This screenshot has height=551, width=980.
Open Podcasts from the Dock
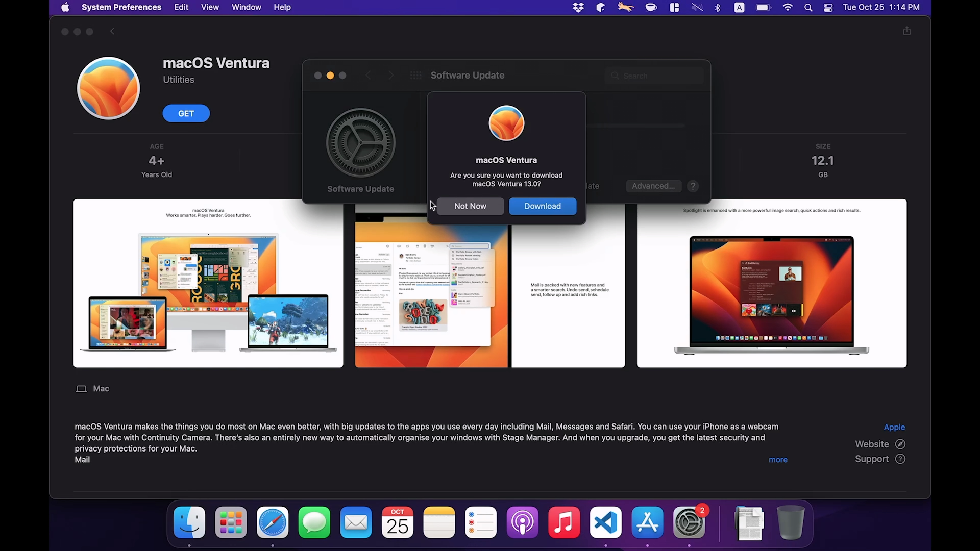point(522,522)
